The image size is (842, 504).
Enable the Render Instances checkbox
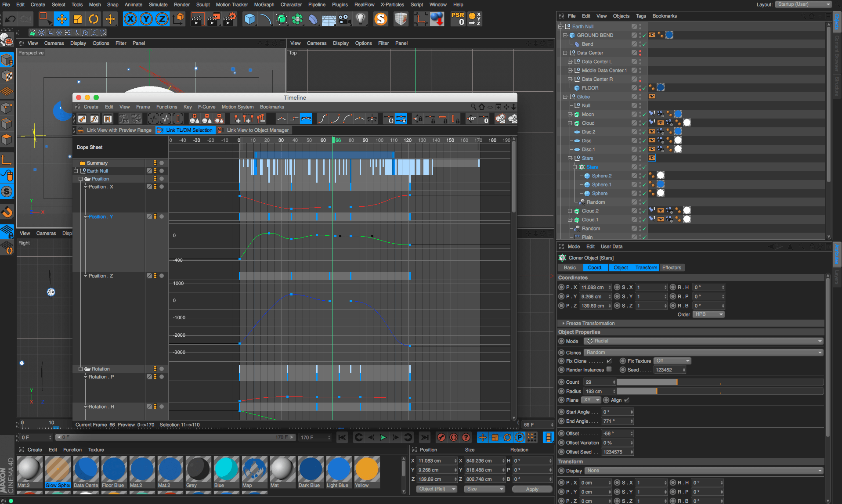609,370
